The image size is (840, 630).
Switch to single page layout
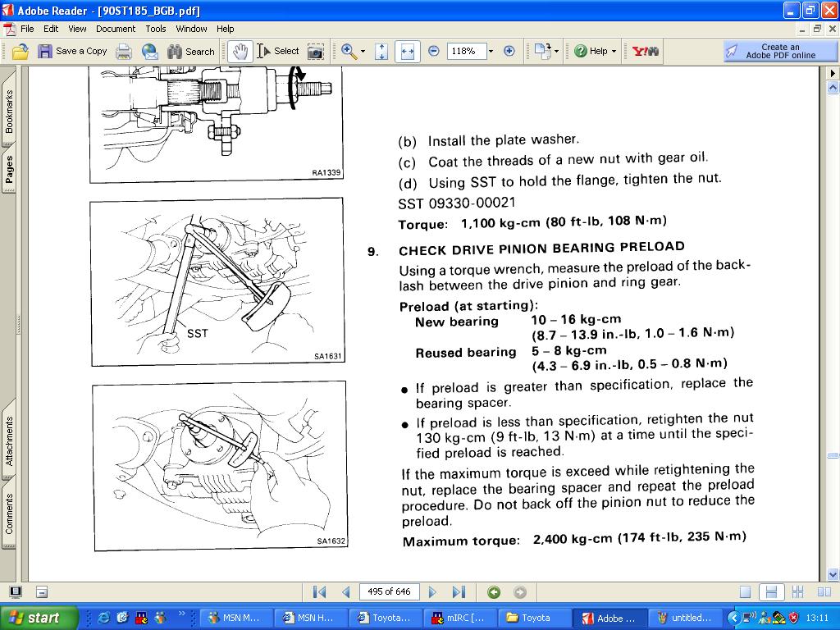745,591
